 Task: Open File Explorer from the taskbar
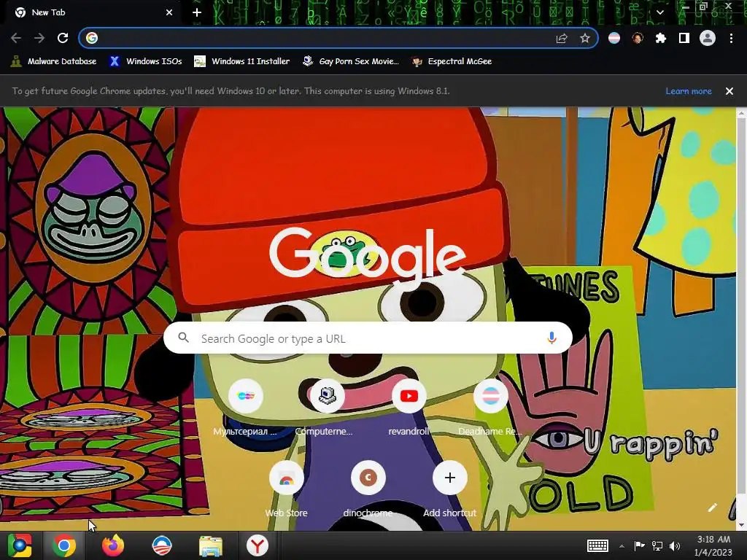tap(211, 545)
